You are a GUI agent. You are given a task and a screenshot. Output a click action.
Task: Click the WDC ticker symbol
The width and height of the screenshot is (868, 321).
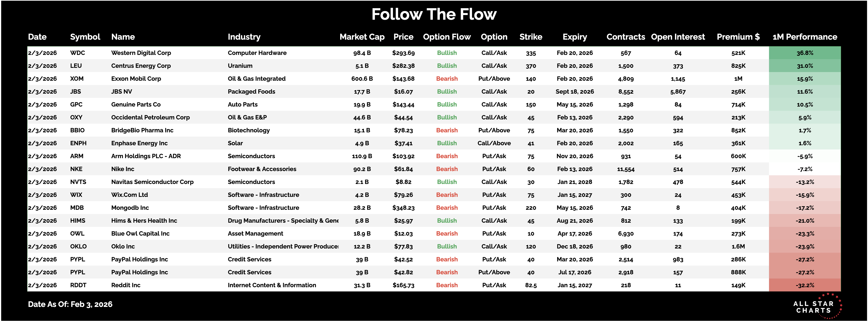[77, 53]
